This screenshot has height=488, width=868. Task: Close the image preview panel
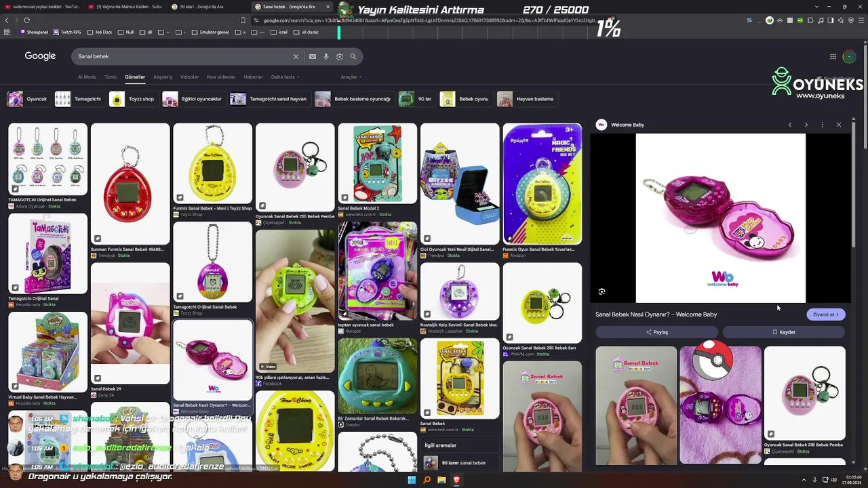(x=839, y=125)
